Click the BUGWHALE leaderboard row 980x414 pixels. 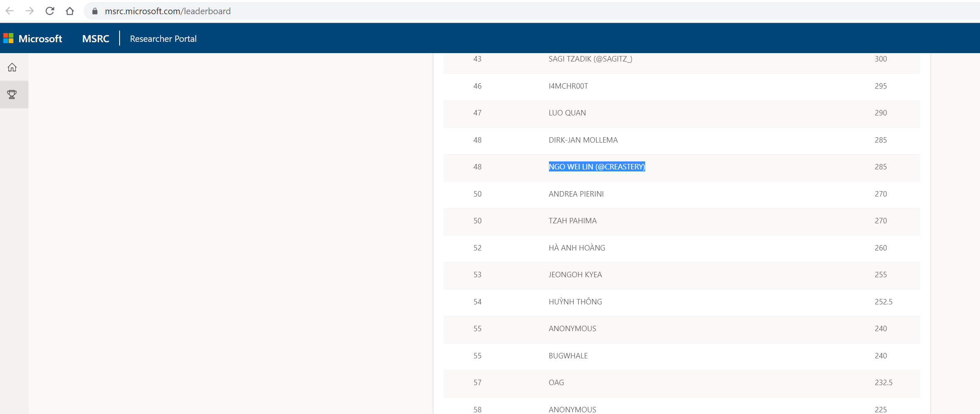(x=568, y=355)
